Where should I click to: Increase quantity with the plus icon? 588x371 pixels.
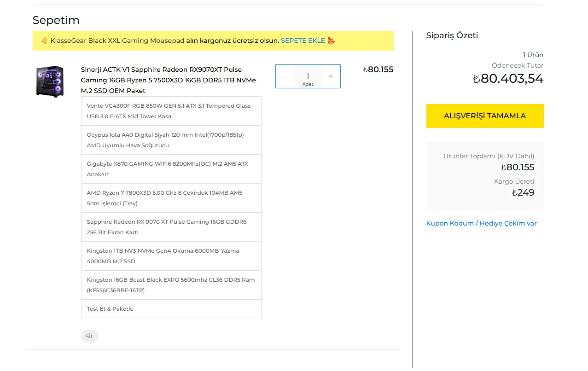click(331, 76)
